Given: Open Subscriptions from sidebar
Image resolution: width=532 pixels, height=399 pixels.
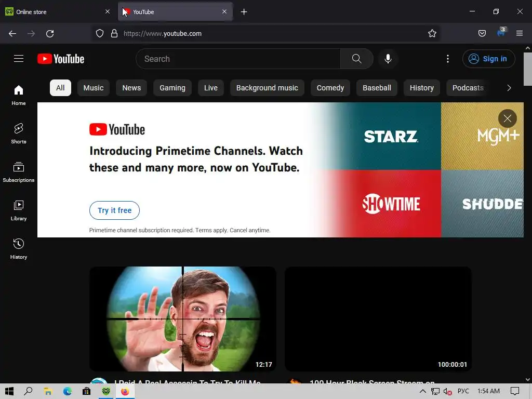Looking at the screenshot, I should (x=19, y=172).
